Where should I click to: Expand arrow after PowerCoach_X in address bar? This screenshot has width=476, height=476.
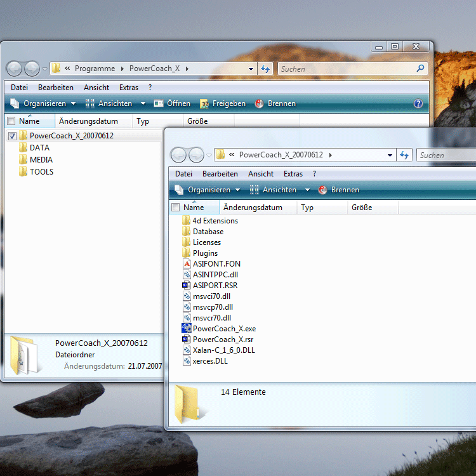(x=187, y=69)
